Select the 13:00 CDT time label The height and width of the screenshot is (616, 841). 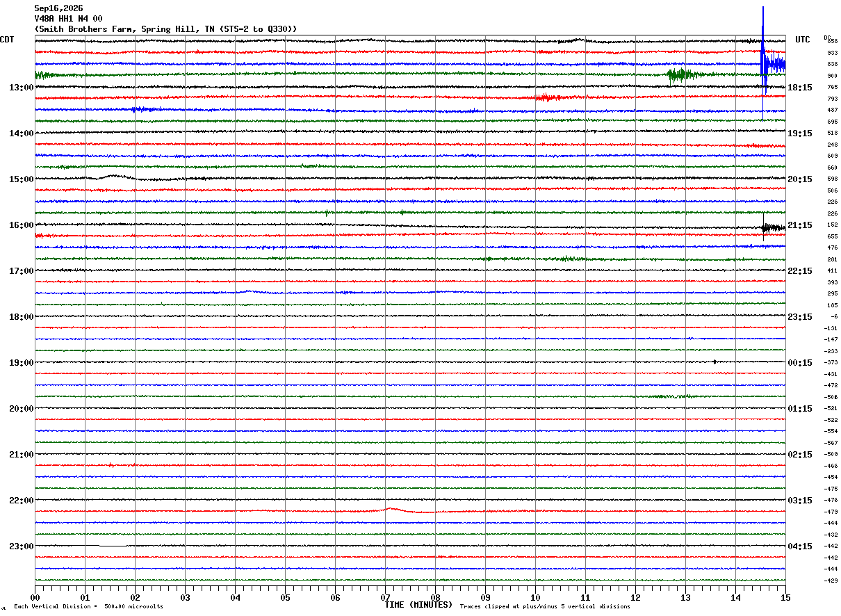[22, 88]
